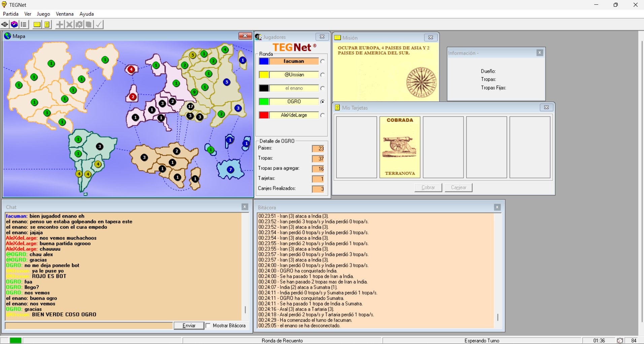The height and width of the screenshot is (344, 644).
Task: Click the clock icon in status bar
Action: [x=620, y=341]
